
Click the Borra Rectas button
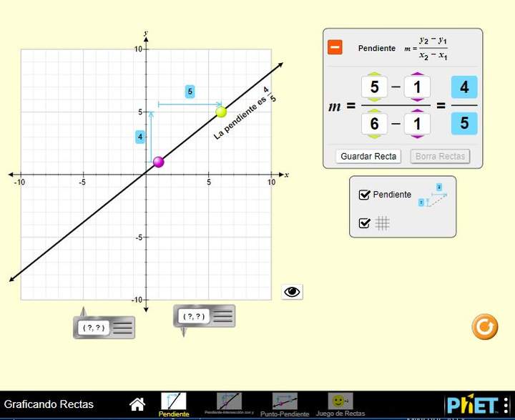tap(441, 156)
